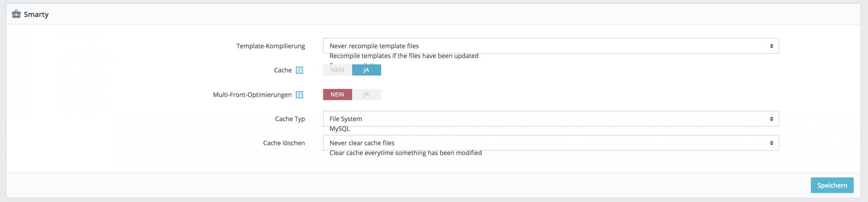Set Cache to JA
Viewport: 868px width, 202px height.
pyautogui.click(x=366, y=70)
